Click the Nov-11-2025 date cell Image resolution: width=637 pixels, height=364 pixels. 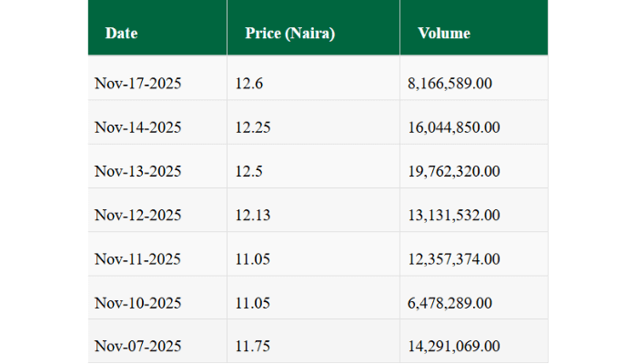(138, 258)
